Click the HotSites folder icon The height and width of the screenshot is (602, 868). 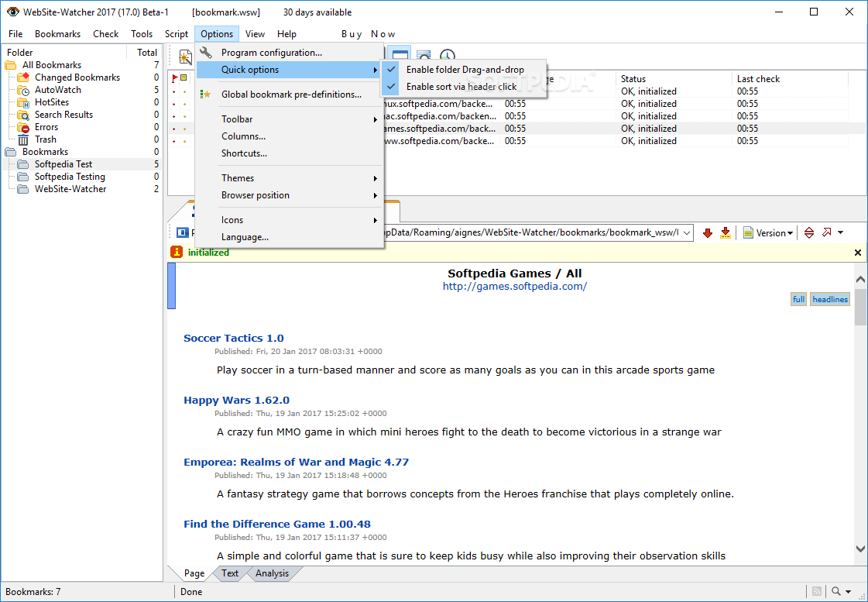[x=22, y=102]
